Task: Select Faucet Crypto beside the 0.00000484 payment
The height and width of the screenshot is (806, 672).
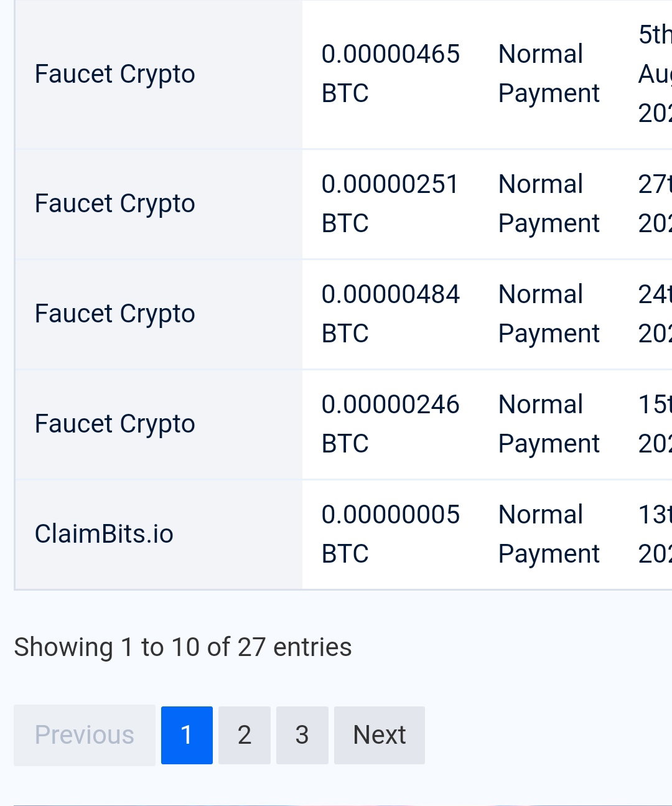Action: click(115, 314)
